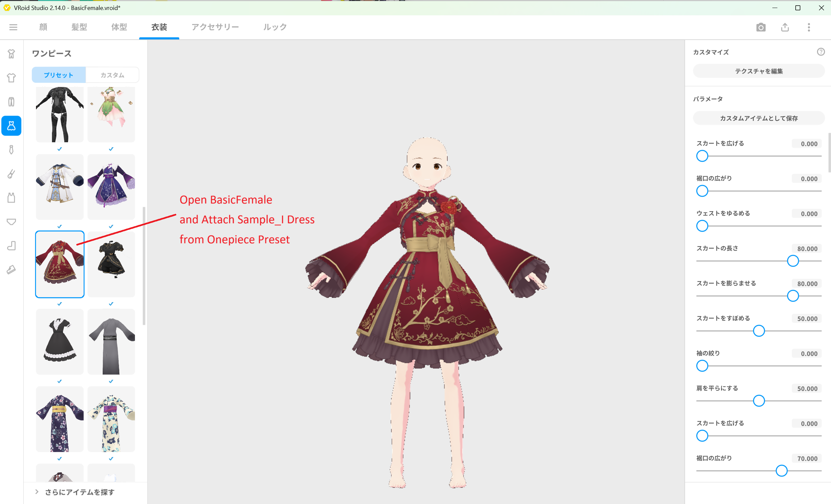Choose the green and pink fairy dress thumbnail

click(x=111, y=114)
